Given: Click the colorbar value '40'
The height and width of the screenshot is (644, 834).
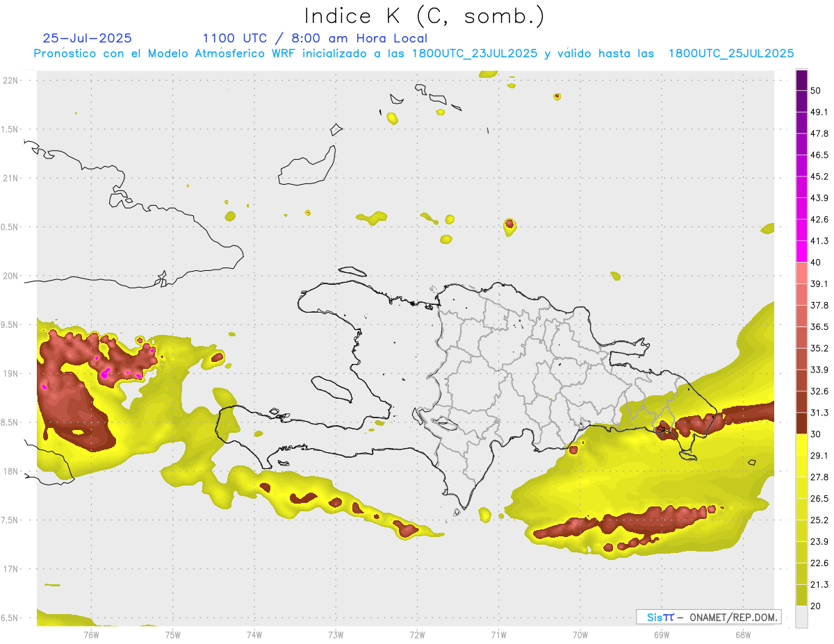Looking at the screenshot, I should 816,263.
